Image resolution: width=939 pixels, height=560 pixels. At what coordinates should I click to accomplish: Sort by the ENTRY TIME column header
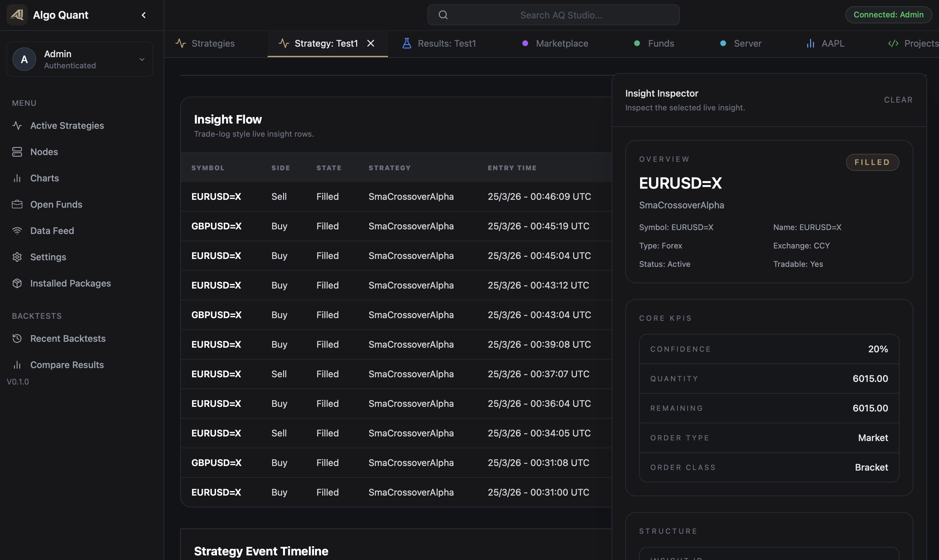pyautogui.click(x=512, y=168)
